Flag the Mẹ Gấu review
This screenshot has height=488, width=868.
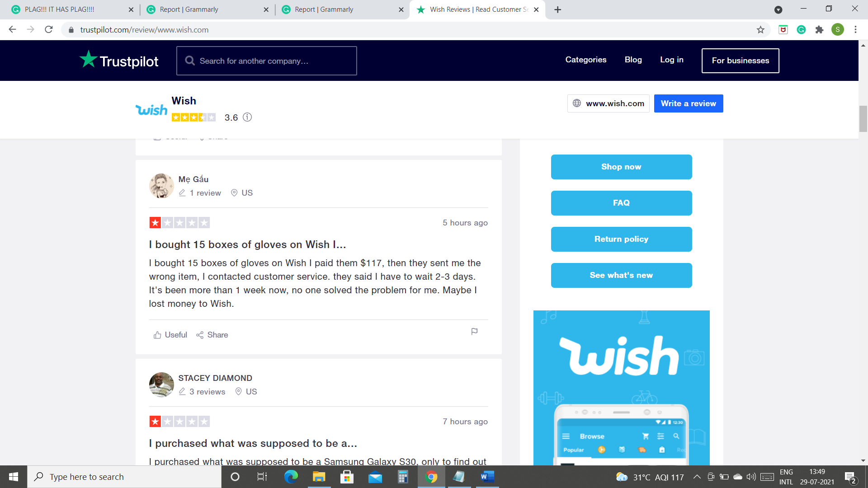point(474,332)
